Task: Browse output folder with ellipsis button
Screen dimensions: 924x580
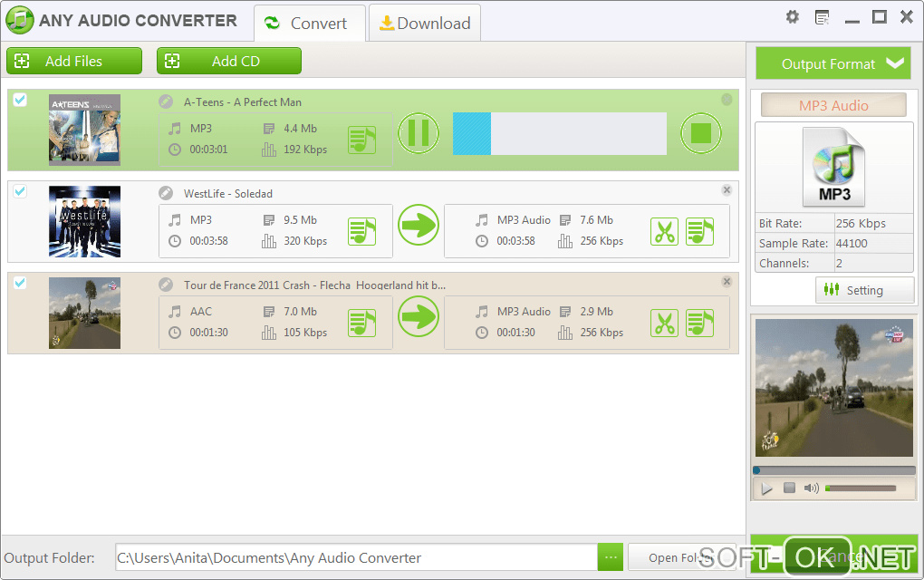Action: point(611,557)
